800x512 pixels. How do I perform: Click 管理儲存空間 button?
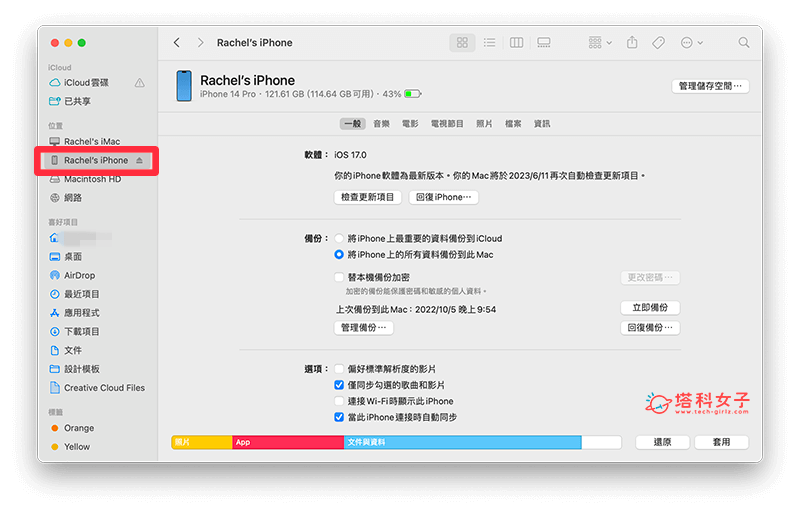point(710,86)
